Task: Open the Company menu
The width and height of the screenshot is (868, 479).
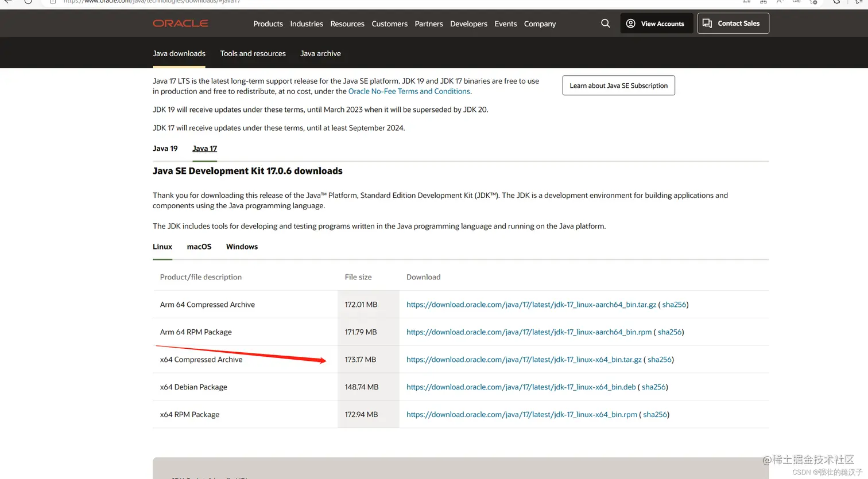Action: [x=540, y=24]
